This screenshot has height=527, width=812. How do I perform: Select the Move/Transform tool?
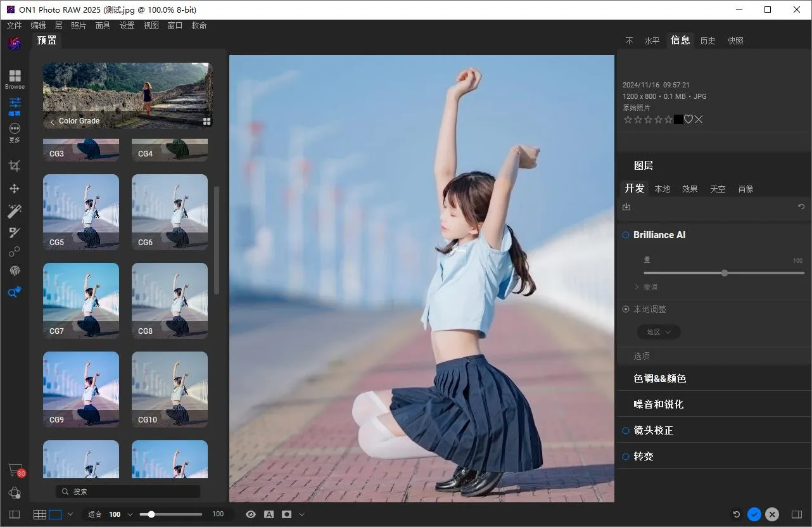click(x=15, y=188)
